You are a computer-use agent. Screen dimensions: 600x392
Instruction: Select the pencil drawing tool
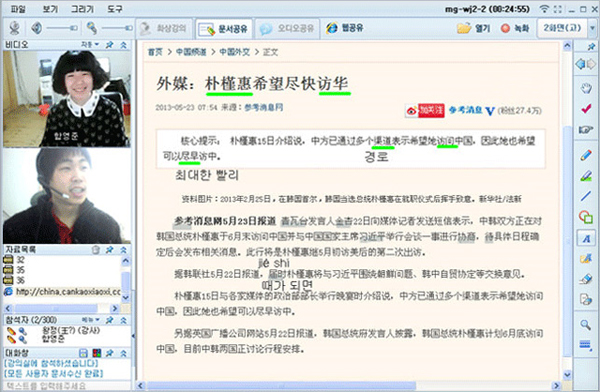click(586, 155)
